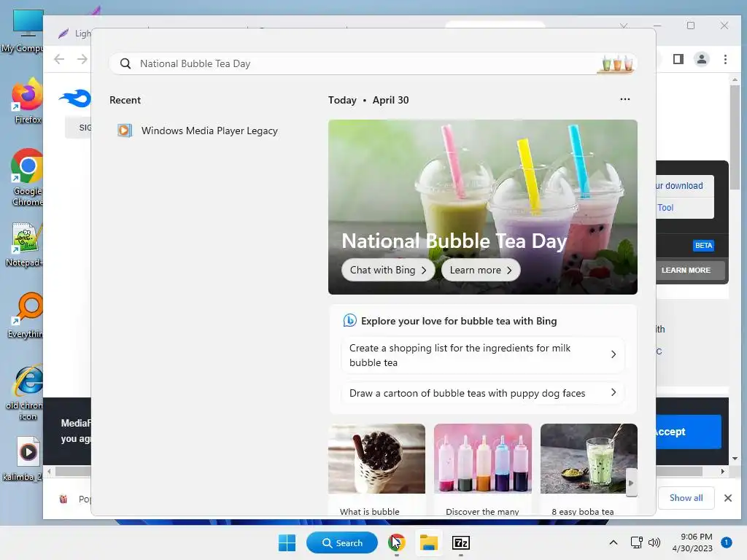Click Show all in the downloads bar

coord(686,497)
